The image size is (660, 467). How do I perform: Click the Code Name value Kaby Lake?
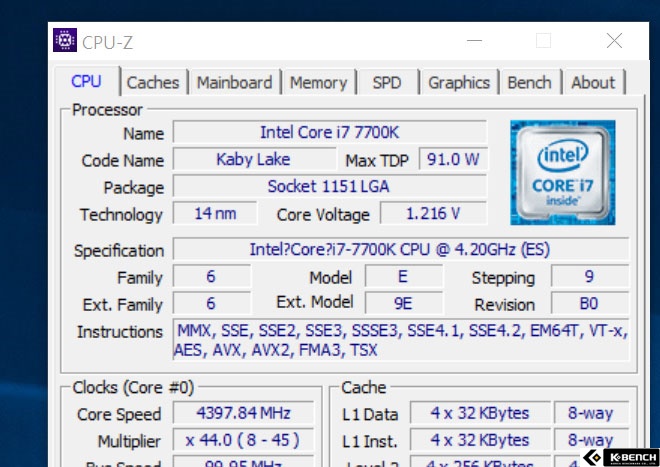(x=254, y=159)
